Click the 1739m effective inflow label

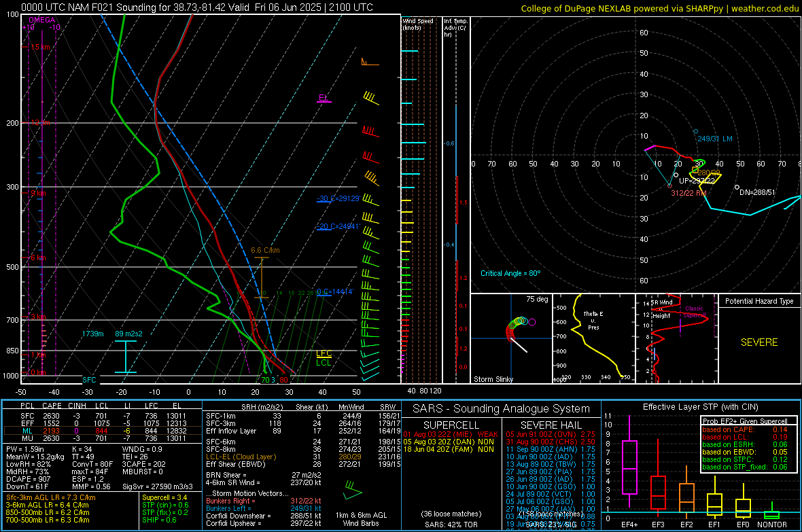point(92,334)
